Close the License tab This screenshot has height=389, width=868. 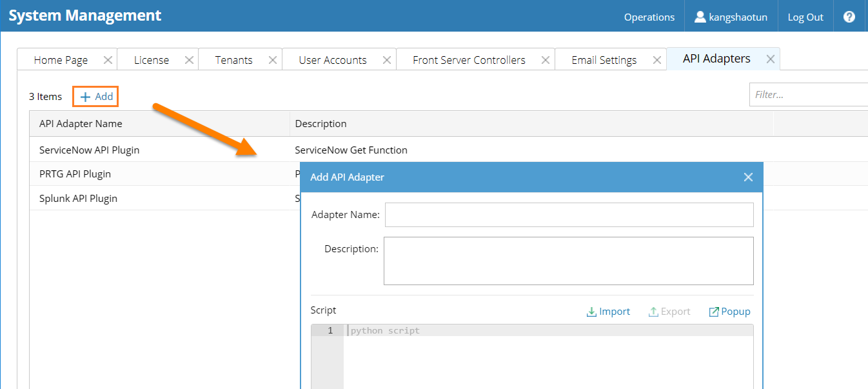[x=189, y=60]
